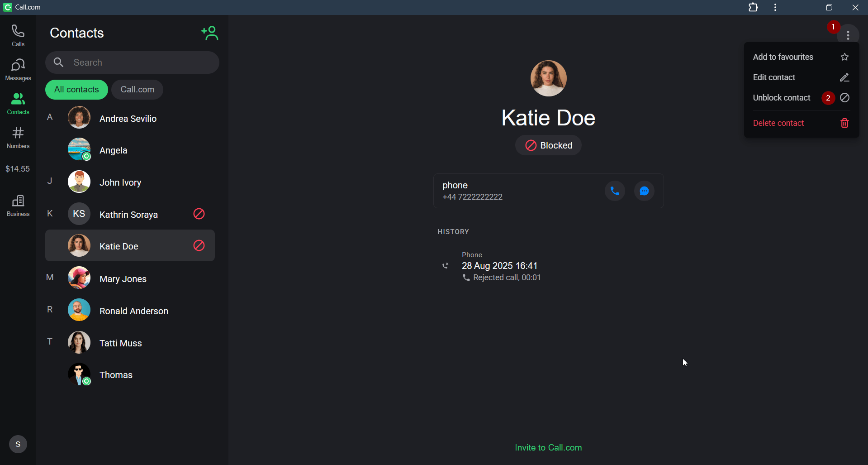Viewport: 868px width, 465px height.
Task: Select Ronald Anderson from contact list
Action: coord(133,311)
